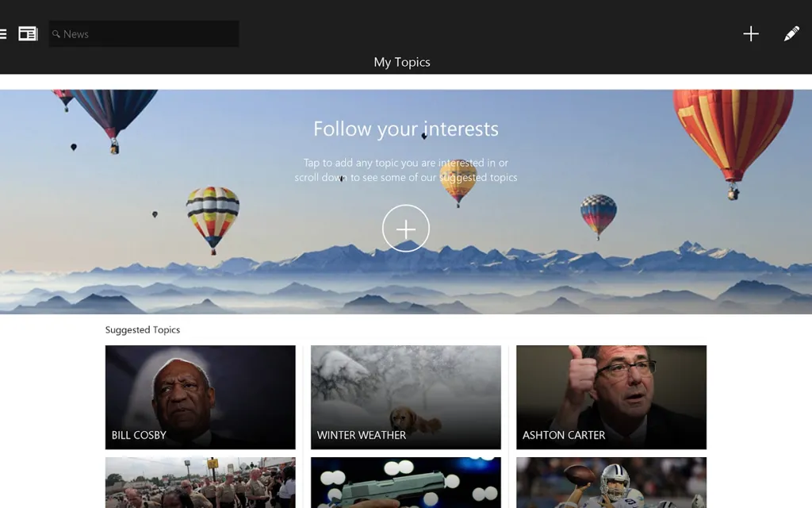This screenshot has height=508, width=812.
Task: Open the hamburger navigation menu
Action: [4, 34]
